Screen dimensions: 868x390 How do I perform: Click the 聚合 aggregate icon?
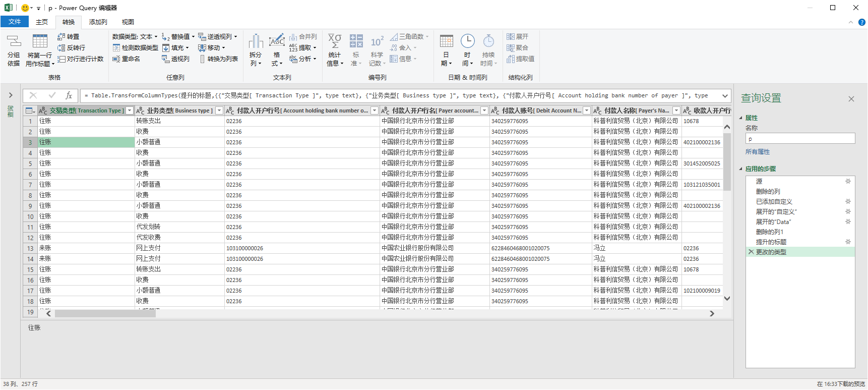click(511, 48)
